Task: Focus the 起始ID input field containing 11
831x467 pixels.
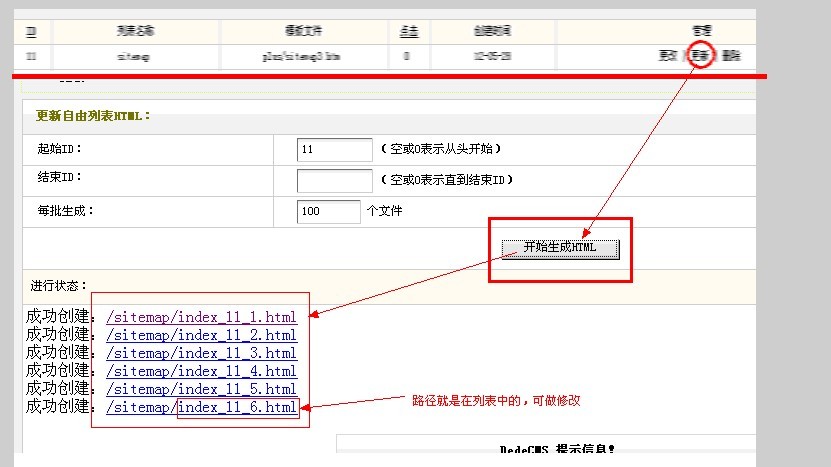Action: [335, 150]
